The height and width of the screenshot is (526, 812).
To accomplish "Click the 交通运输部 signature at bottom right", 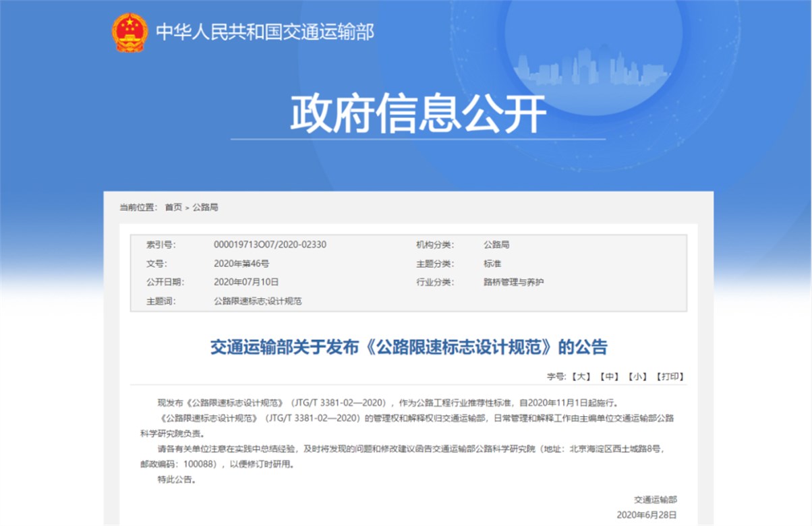I will pyautogui.click(x=655, y=500).
